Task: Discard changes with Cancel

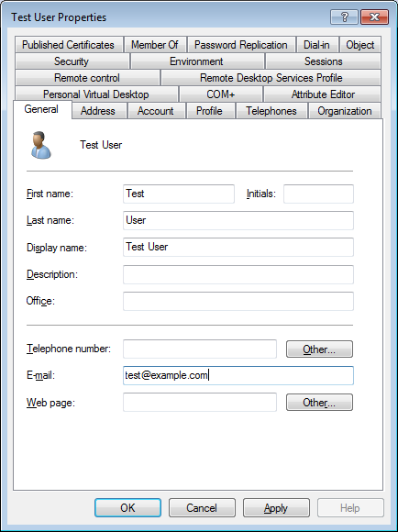Action: pos(202,507)
